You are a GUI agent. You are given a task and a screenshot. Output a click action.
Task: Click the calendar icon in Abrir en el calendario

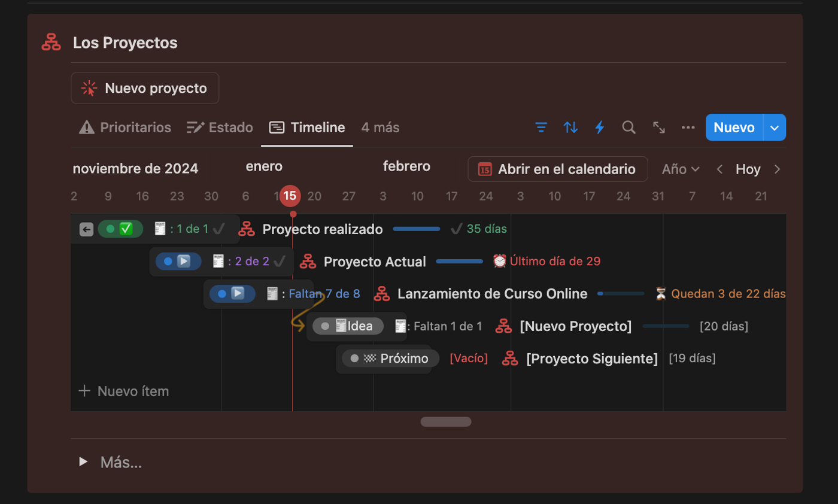click(485, 169)
